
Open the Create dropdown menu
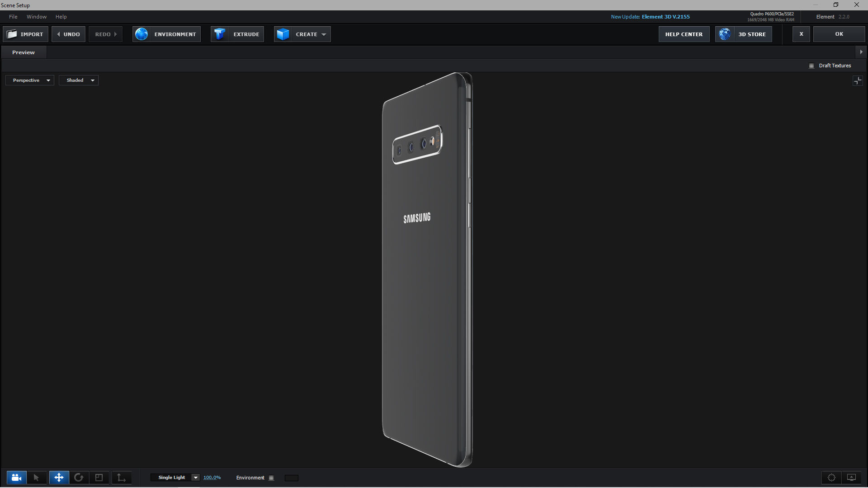pyautogui.click(x=302, y=34)
